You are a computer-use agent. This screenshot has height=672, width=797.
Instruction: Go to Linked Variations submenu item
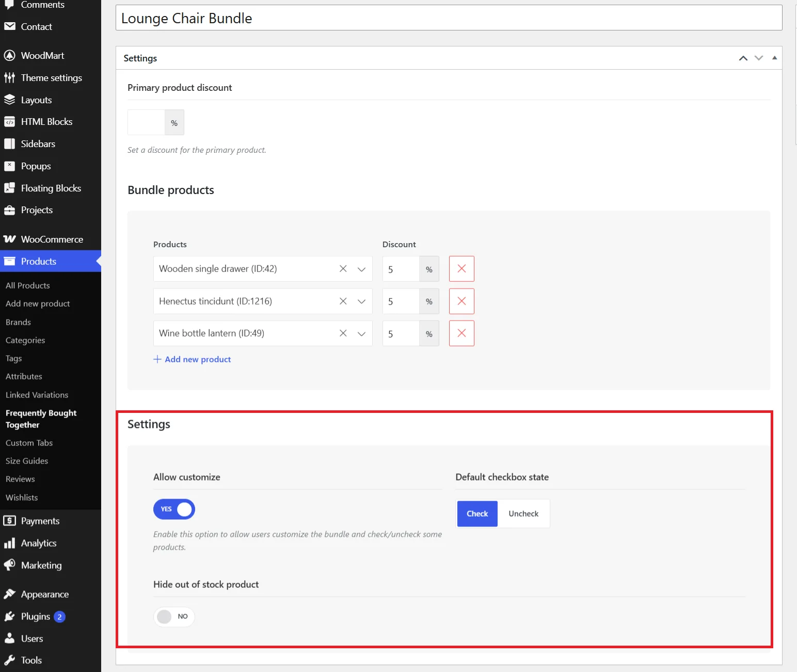(x=37, y=395)
